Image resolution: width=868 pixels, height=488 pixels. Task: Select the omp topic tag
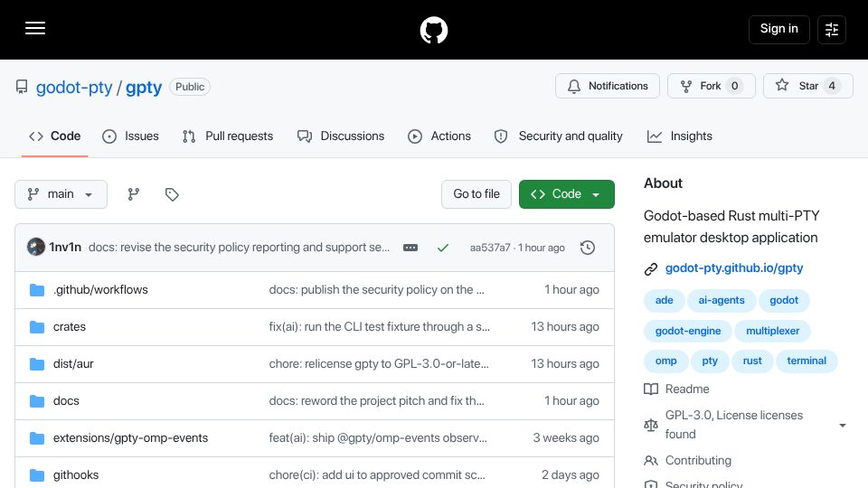(x=666, y=361)
